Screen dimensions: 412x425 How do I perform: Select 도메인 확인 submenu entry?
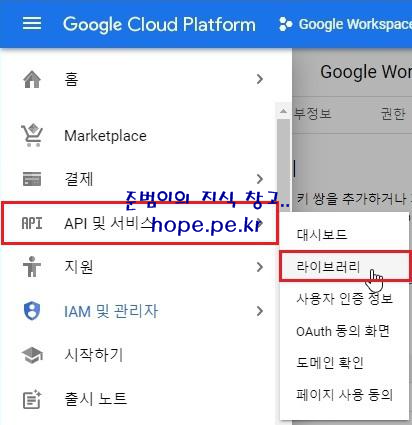(x=344, y=363)
